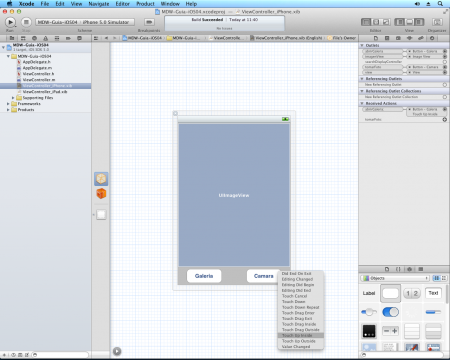
Task: Toggle the Debug area view button
Action: (x=409, y=22)
